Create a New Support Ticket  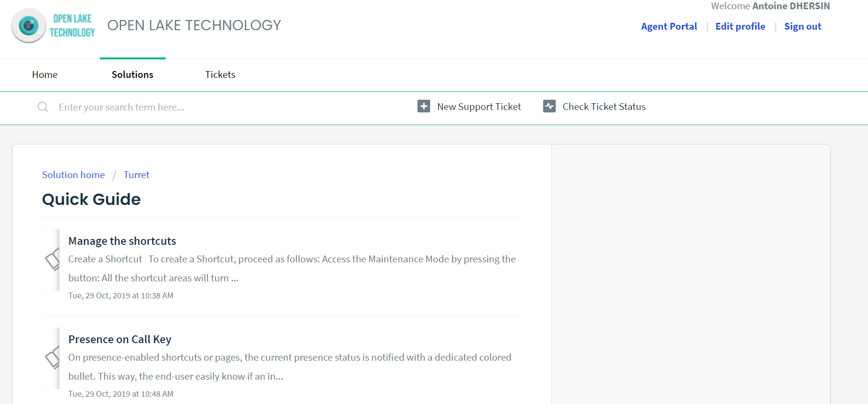point(479,107)
